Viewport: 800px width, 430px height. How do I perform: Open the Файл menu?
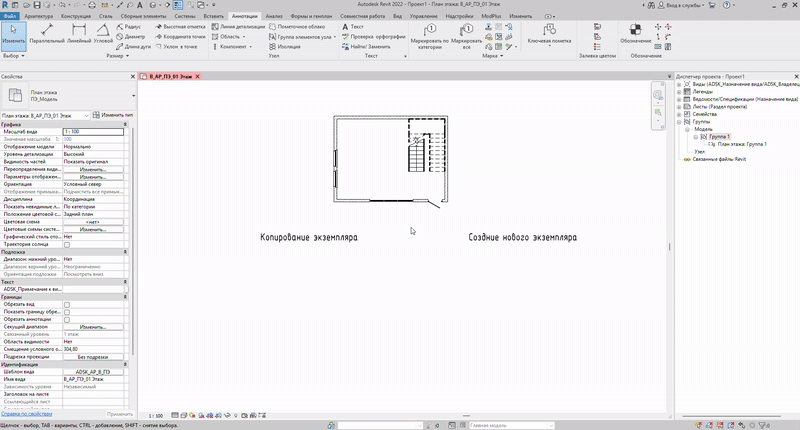(x=10, y=16)
